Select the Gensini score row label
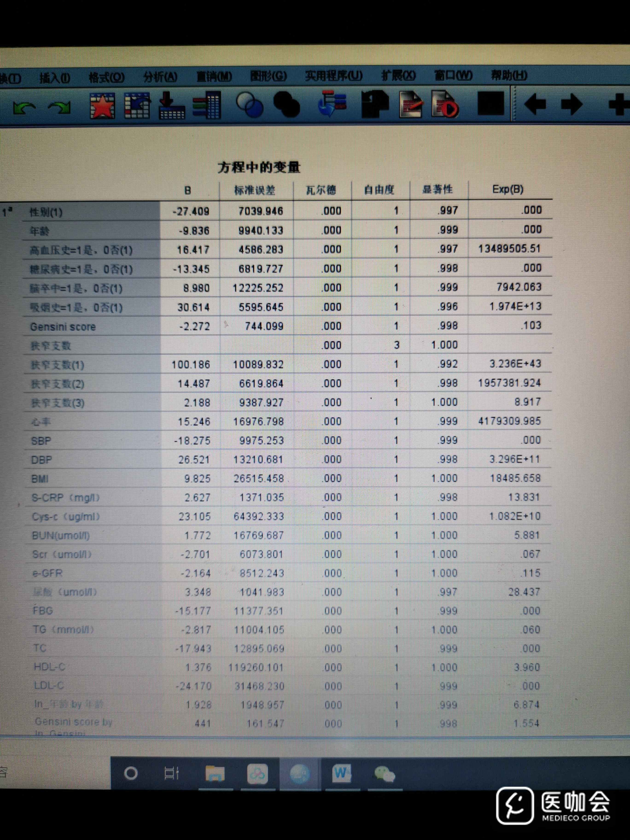This screenshot has width=630, height=840. [x=63, y=327]
